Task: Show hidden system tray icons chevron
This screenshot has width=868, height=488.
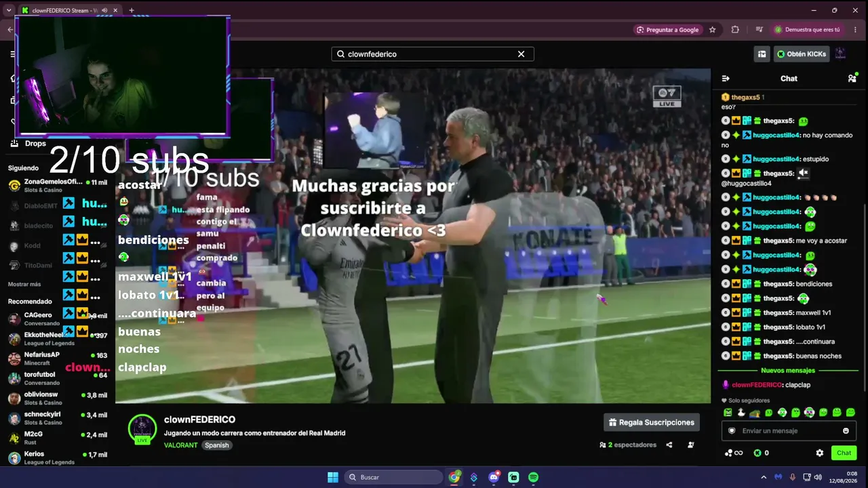Action: coord(764,477)
